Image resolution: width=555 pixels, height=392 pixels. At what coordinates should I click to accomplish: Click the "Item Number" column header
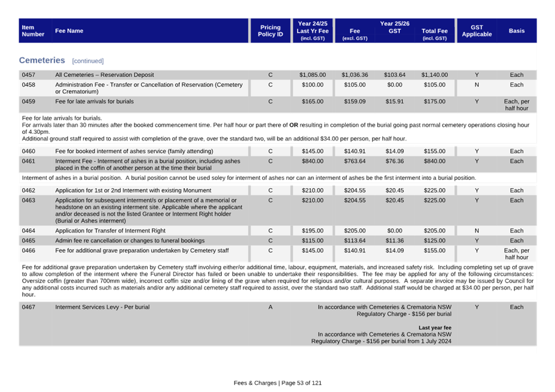[x=33, y=31]
